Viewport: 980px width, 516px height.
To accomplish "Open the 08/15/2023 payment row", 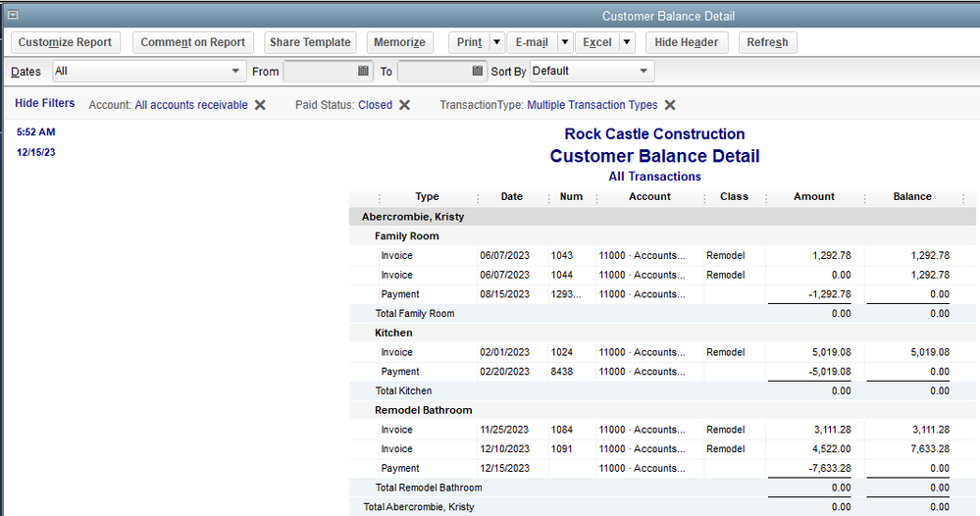I will pos(662,294).
